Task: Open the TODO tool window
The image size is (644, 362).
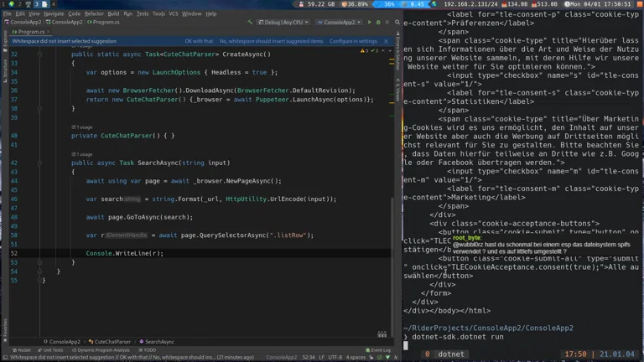Action: pos(148,350)
